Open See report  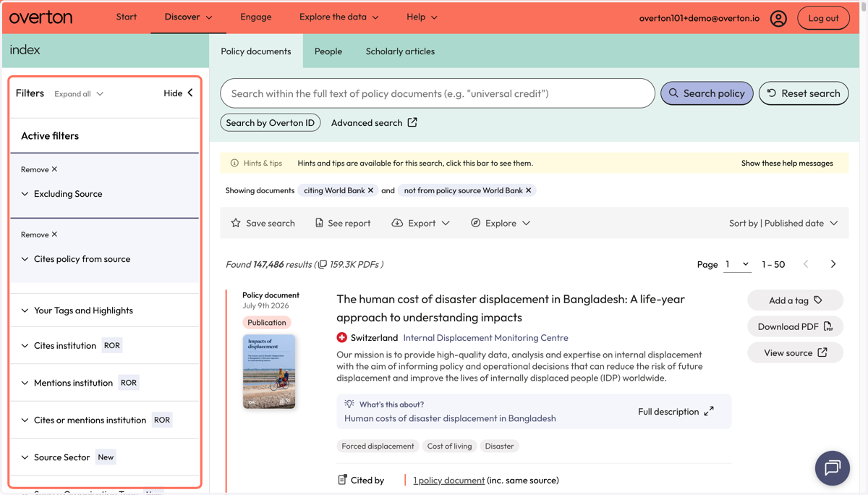pyautogui.click(x=343, y=223)
